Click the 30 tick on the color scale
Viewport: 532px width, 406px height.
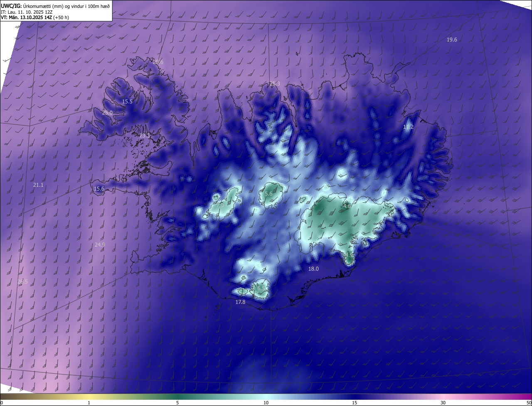click(x=443, y=403)
